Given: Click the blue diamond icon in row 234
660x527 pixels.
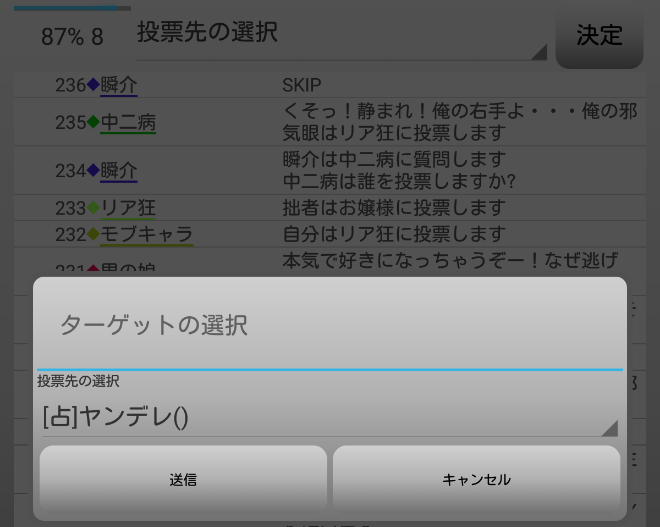Looking at the screenshot, I should pyautogui.click(x=94, y=171).
